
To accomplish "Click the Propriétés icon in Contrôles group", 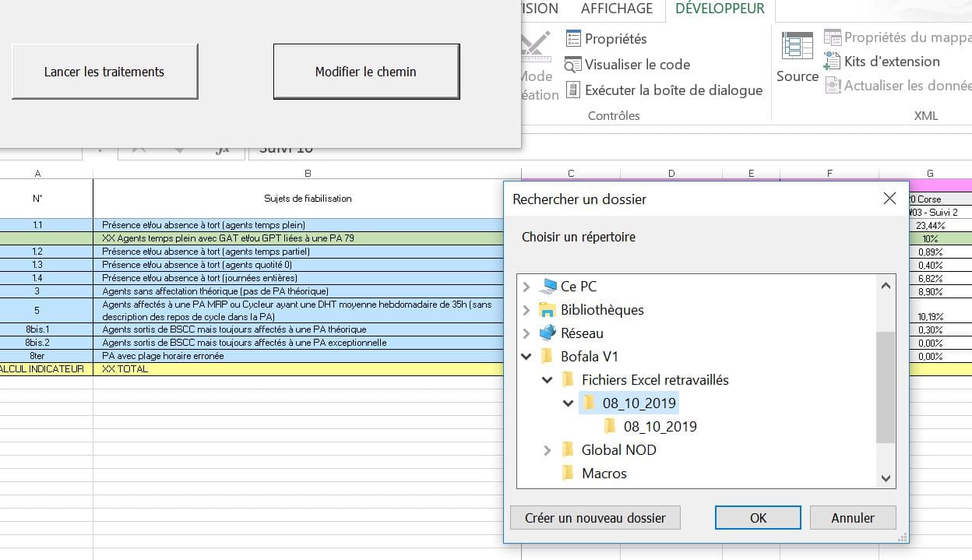I will (573, 38).
